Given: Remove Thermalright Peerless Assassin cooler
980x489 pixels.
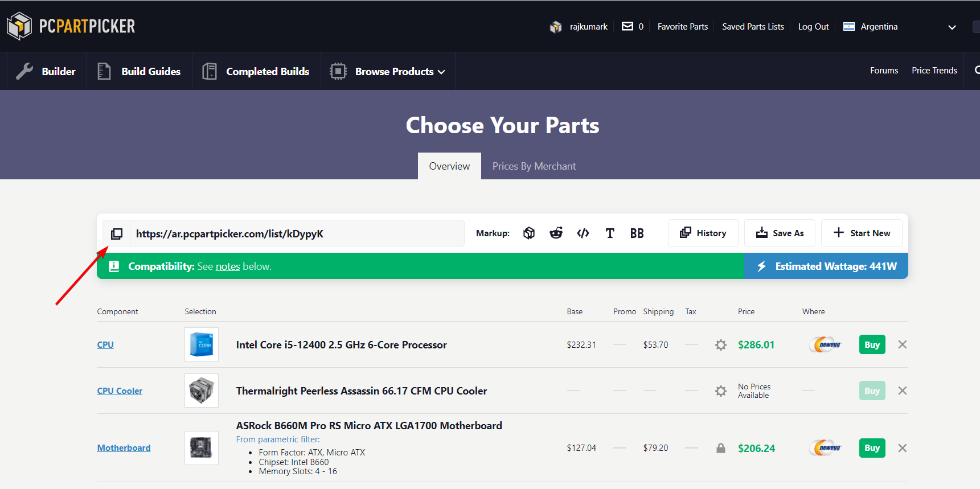Looking at the screenshot, I should tap(903, 391).
